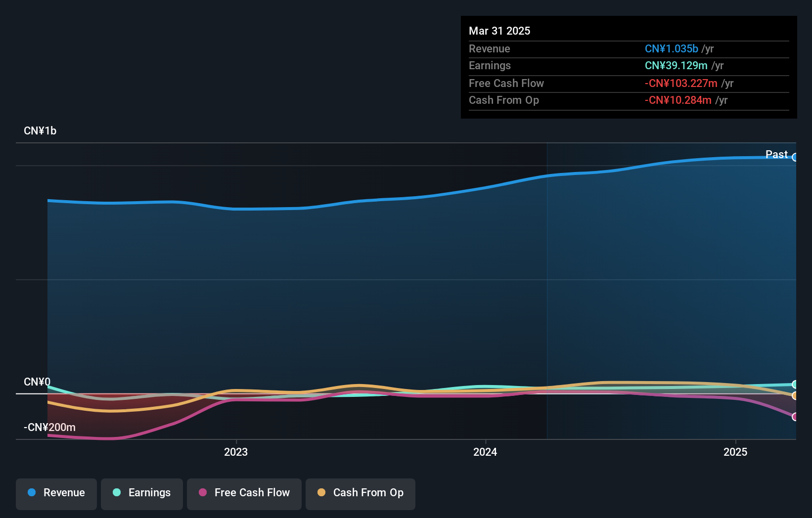Click the -CN¥200m axis label
The height and width of the screenshot is (518, 812).
click(49, 427)
